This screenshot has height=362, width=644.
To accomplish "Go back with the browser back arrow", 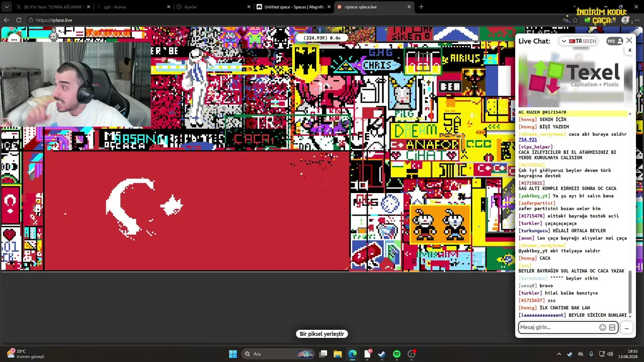I will (x=7, y=20).
